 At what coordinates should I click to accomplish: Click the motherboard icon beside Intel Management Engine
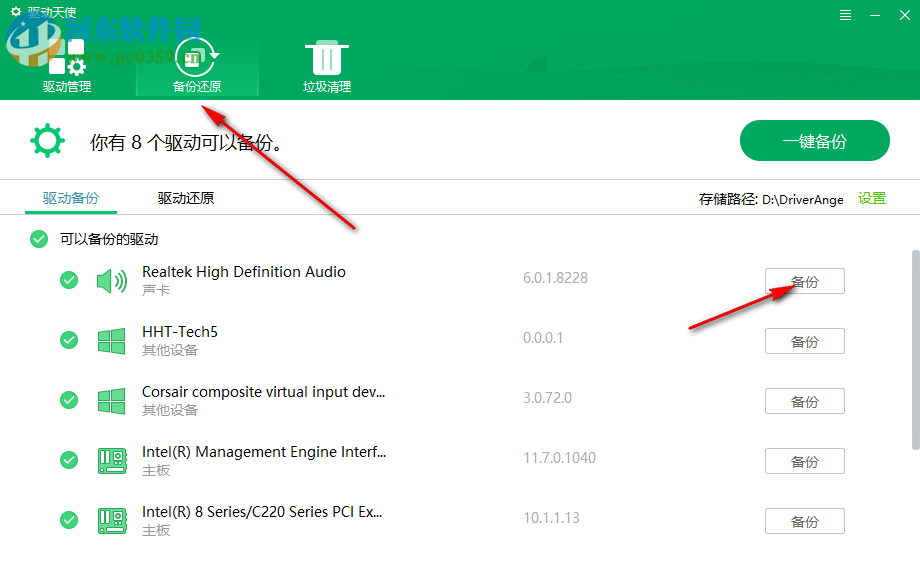[x=111, y=460]
